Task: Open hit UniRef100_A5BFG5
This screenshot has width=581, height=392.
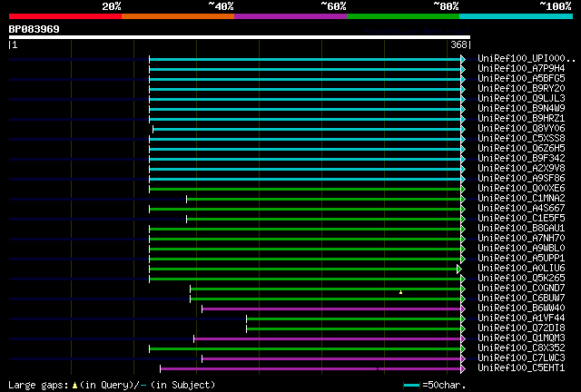Action: pyautogui.click(x=521, y=79)
